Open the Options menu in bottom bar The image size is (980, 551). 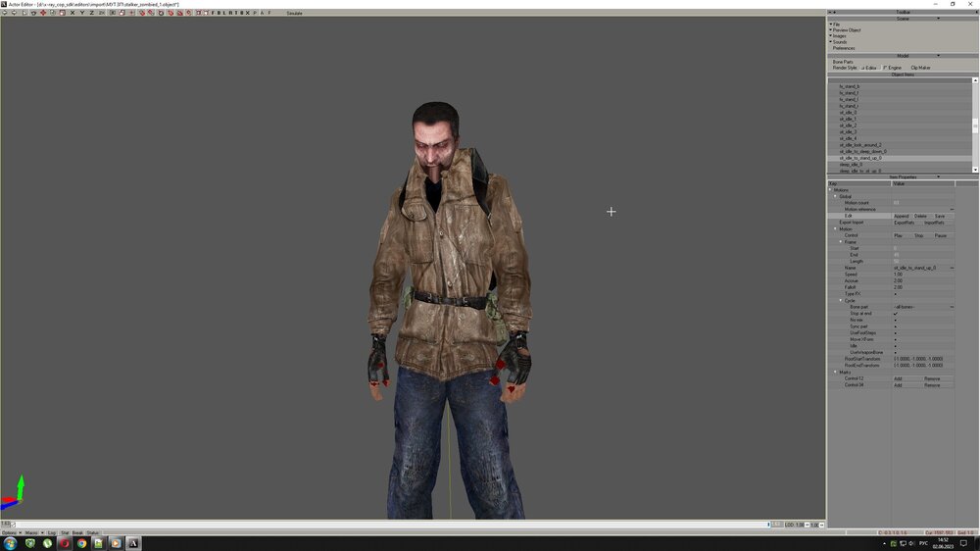(x=11, y=533)
